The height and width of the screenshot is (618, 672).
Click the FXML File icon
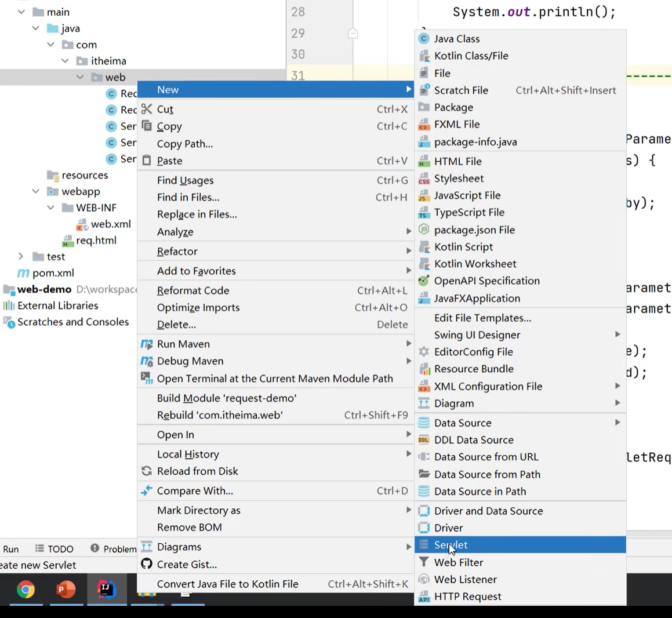[424, 124]
